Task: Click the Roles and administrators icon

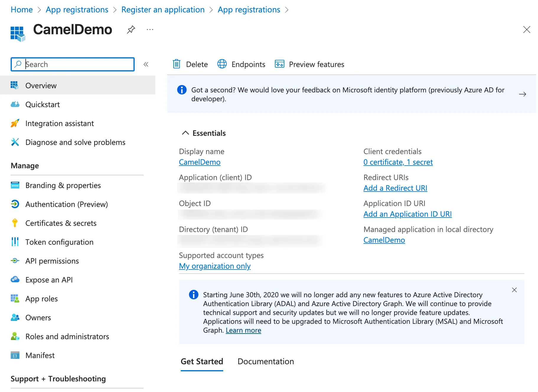Action: coord(15,336)
